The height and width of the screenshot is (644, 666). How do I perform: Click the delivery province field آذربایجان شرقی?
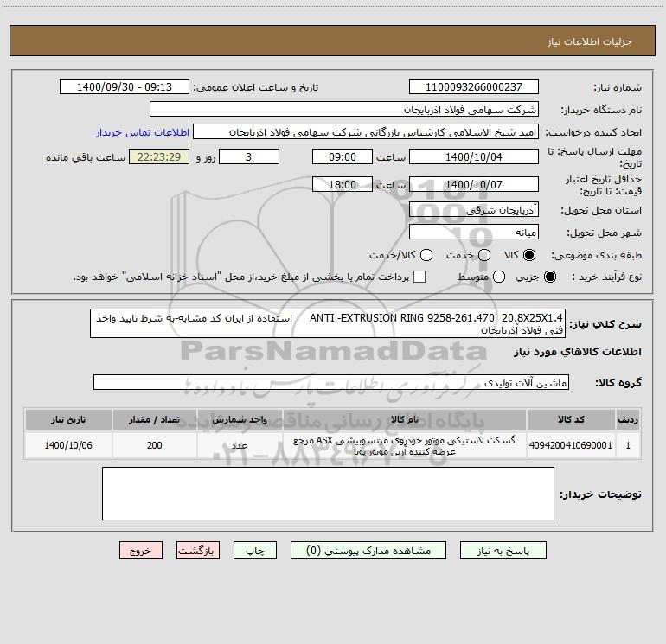click(474, 209)
